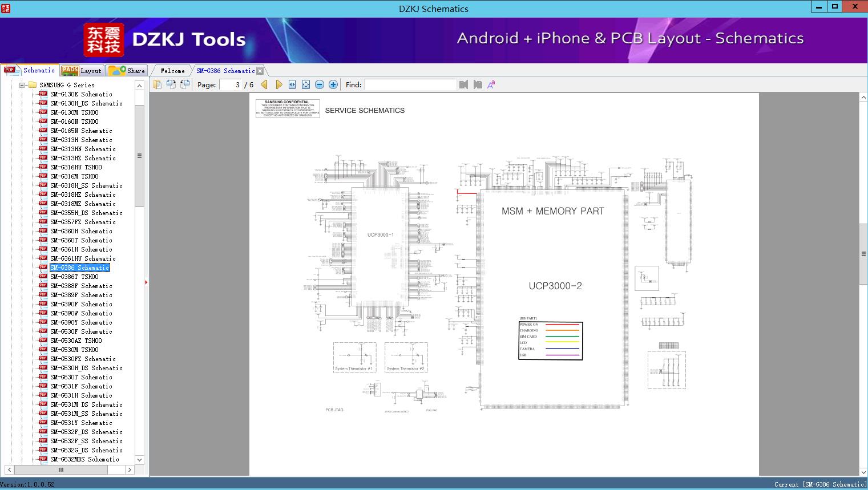Viewport: 868px width, 490px height.
Task: Click tree horizontal scrollbar right arrow
Action: coord(130,469)
